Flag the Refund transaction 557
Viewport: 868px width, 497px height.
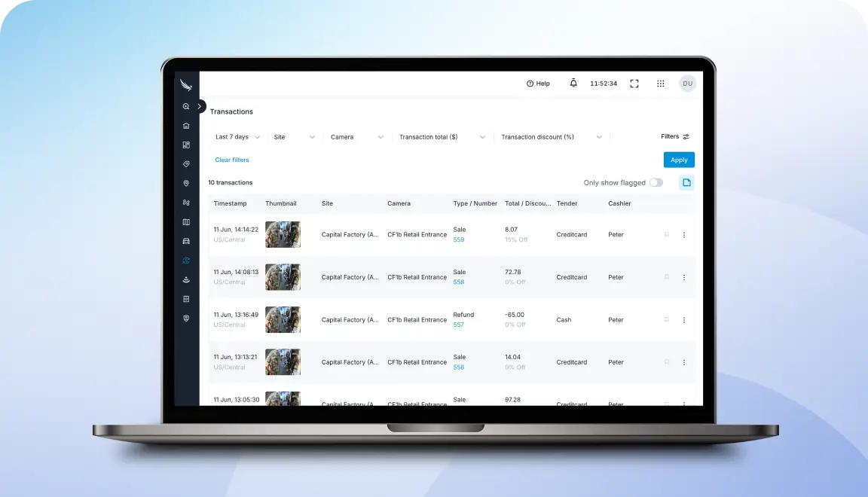[x=667, y=320]
